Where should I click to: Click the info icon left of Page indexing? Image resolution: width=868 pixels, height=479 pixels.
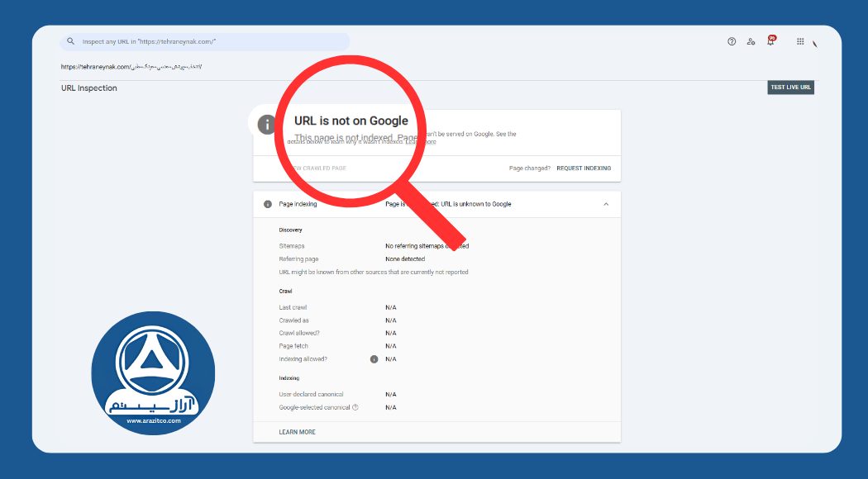click(x=267, y=204)
